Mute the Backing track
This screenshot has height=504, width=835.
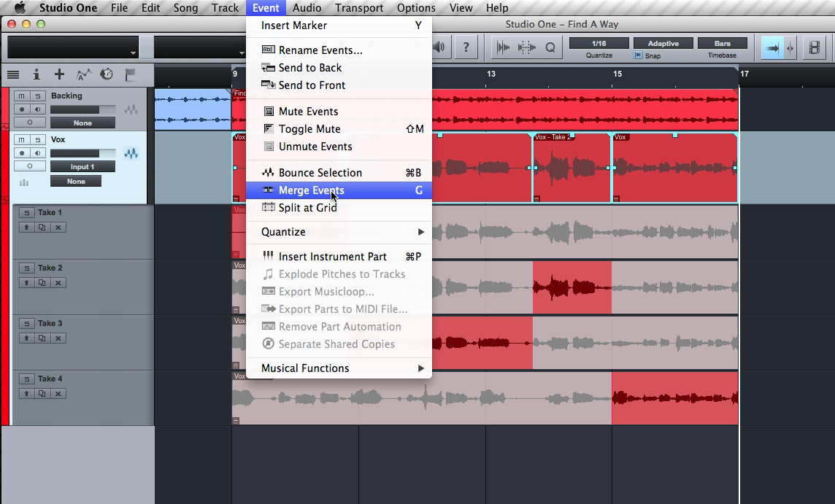click(x=20, y=96)
